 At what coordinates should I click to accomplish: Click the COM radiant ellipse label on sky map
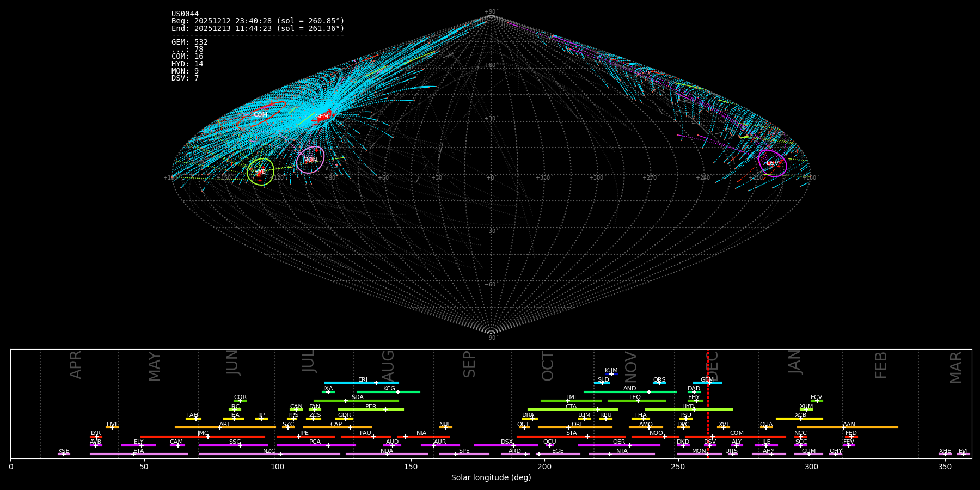click(x=260, y=115)
